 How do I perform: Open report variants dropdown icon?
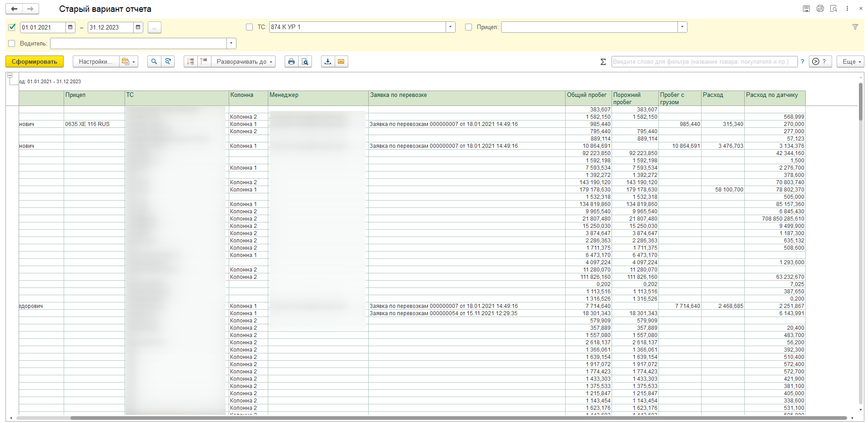129,62
